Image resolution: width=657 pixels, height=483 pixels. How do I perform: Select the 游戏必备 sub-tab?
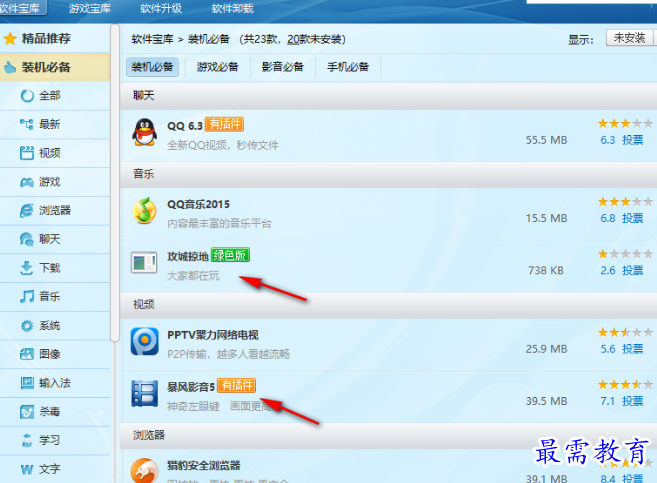coord(217,67)
